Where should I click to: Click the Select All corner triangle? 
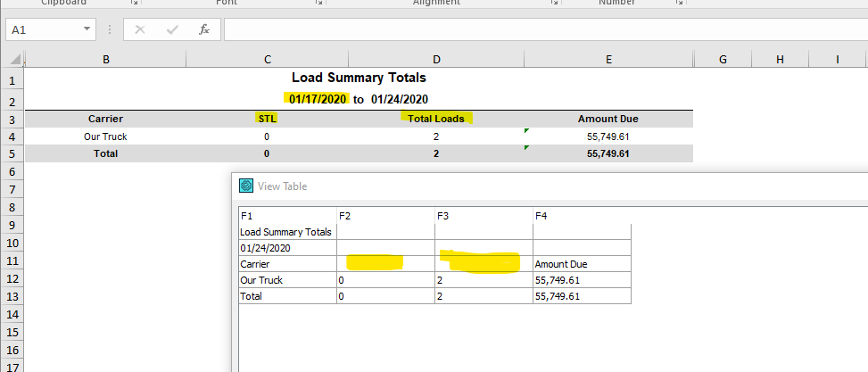click(16, 61)
